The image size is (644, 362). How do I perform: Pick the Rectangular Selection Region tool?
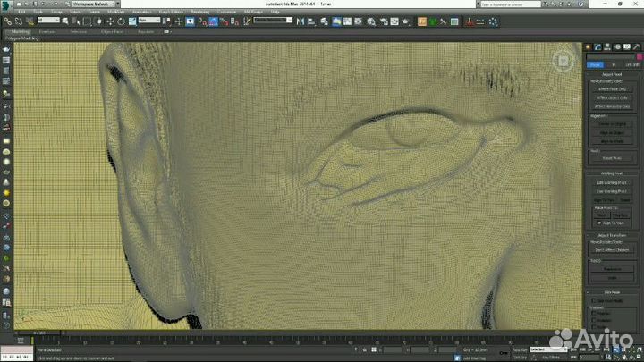(x=87, y=21)
